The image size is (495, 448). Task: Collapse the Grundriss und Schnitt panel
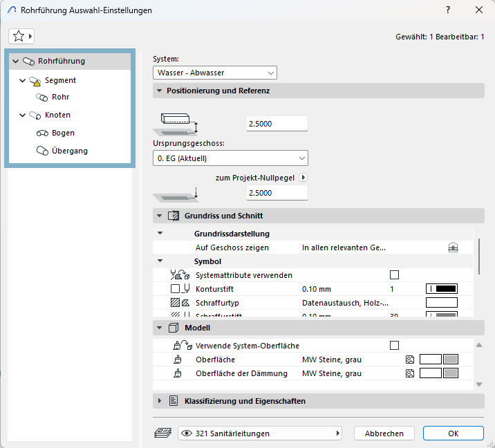point(160,216)
